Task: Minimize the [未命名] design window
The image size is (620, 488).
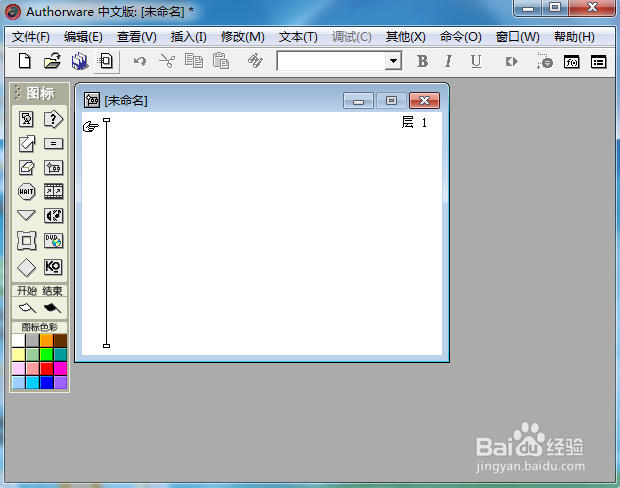Action: click(x=358, y=101)
